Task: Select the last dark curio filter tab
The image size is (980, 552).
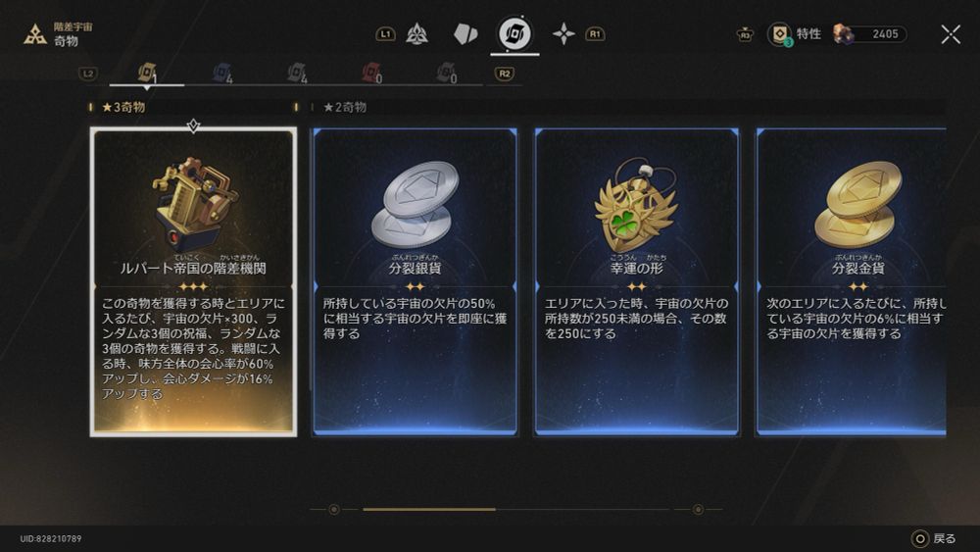Action: click(446, 74)
